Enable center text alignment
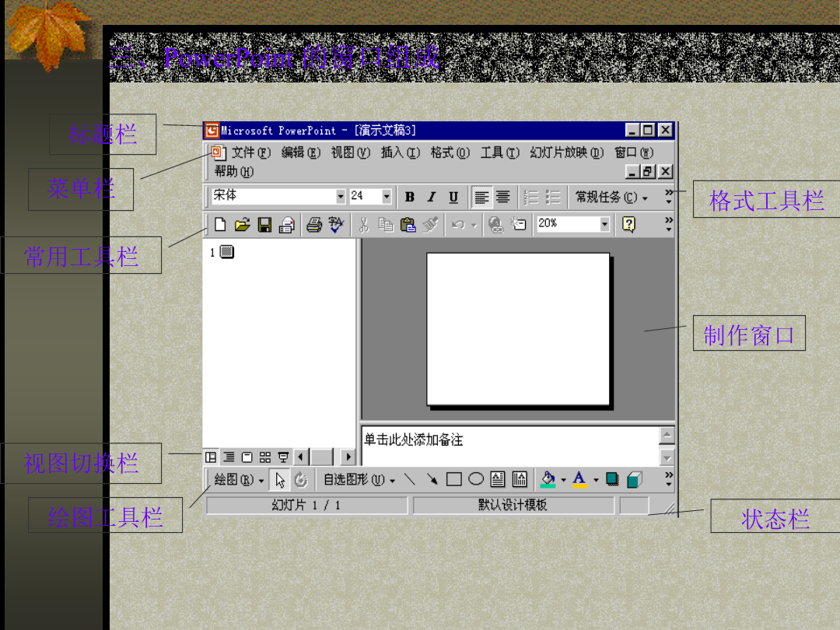This screenshot has width=840, height=630. tap(502, 197)
